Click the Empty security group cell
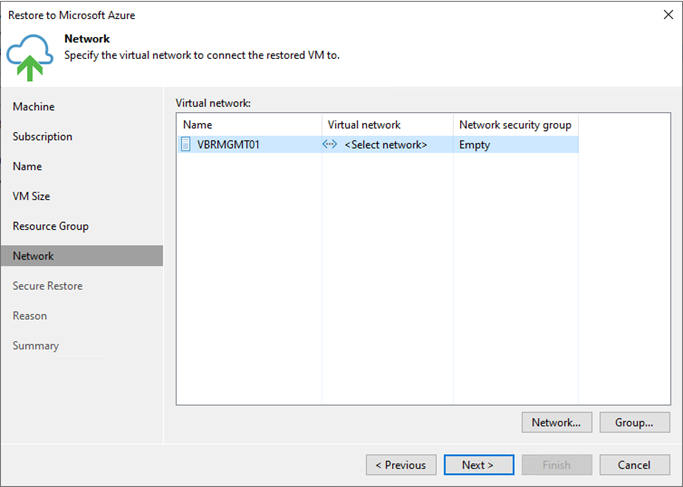683x487 pixels. click(x=474, y=145)
